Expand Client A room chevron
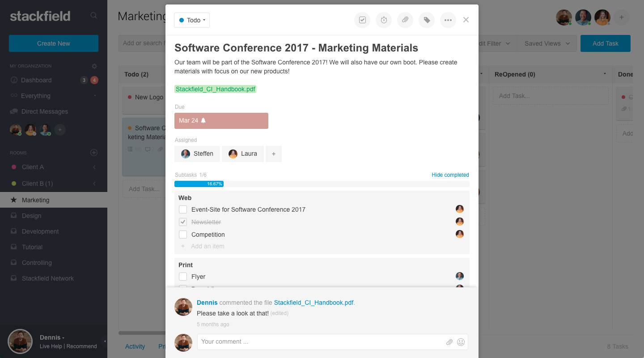644x358 pixels. point(94,167)
